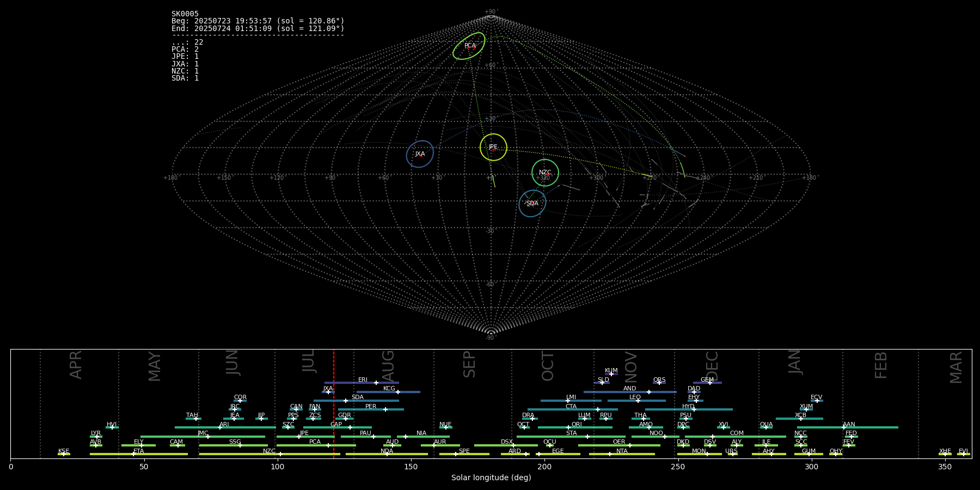Click the AUR shower label in timeline
Viewport: 980px width, 490px height.
click(440, 442)
